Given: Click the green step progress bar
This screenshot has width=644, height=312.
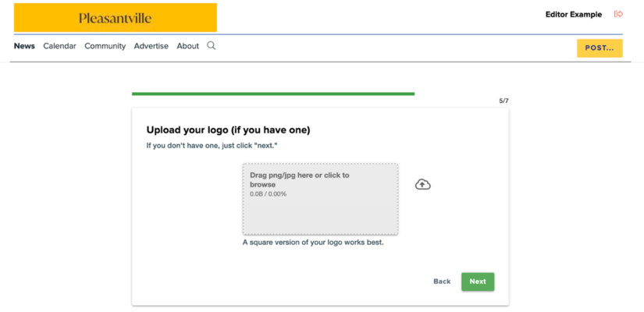Looking at the screenshot, I should click(273, 94).
